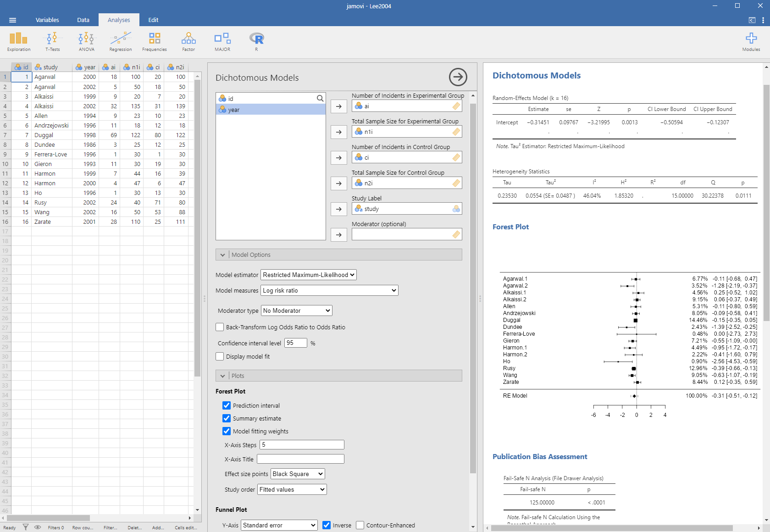Switch to the Data tab

[83, 20]
